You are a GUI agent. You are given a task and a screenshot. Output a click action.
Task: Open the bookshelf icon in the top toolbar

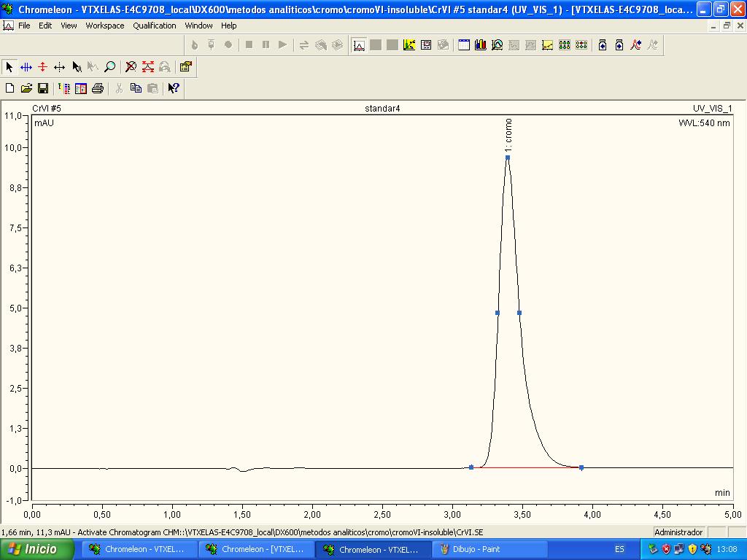[x=480, y=45]
